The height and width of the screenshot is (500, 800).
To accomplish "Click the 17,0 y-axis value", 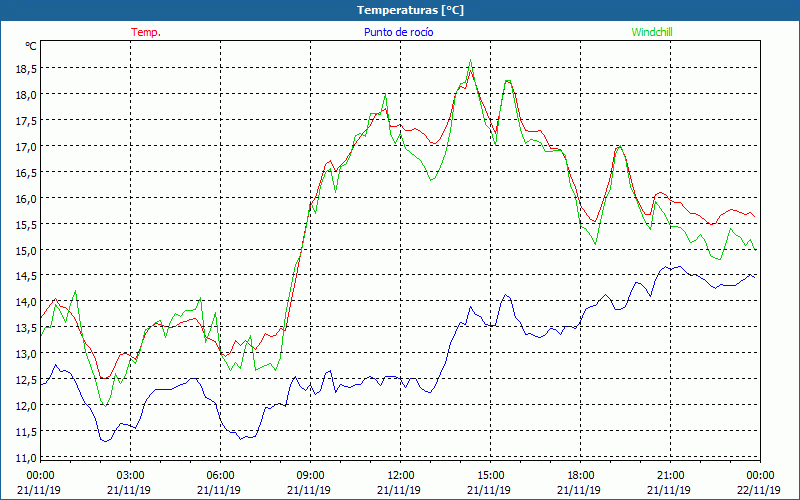I will click(26, 146).
